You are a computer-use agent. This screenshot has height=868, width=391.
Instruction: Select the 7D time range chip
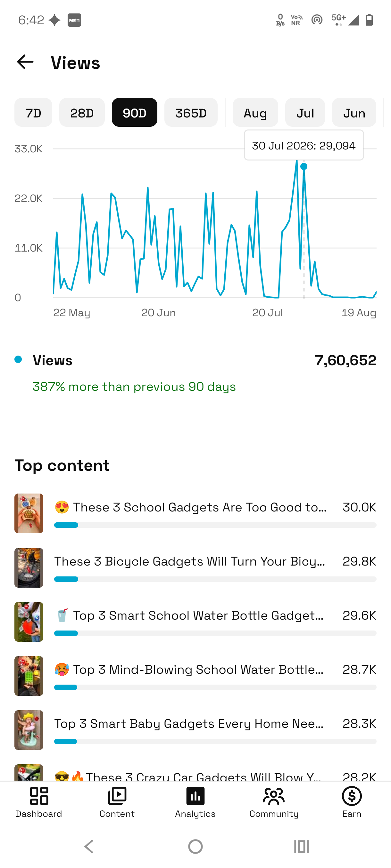[x=33, y=113]
